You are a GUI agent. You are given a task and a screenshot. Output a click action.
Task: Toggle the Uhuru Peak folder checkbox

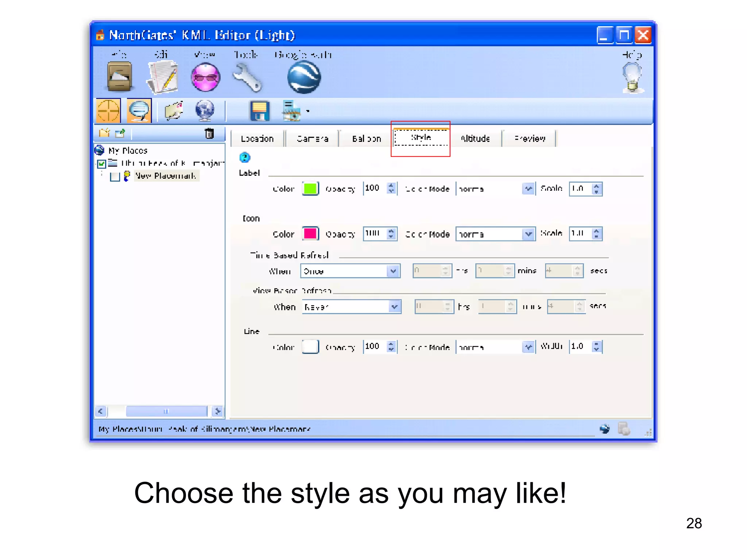click(102, 163)
